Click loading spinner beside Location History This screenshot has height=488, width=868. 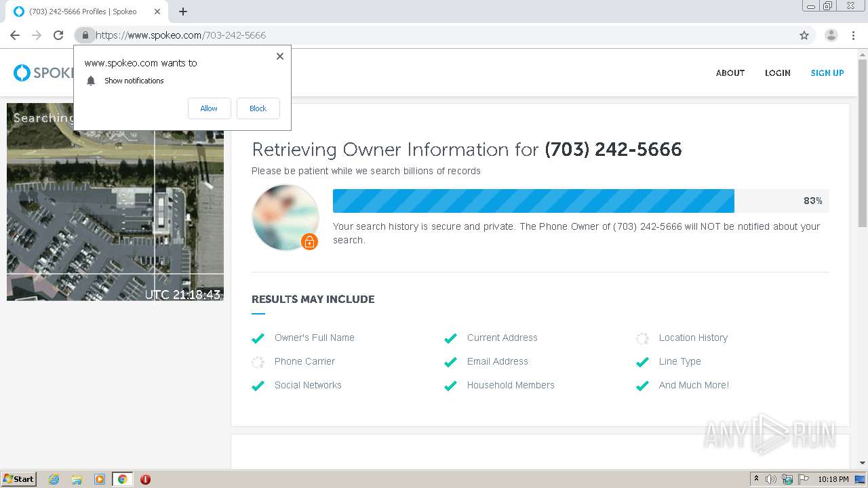click(x=642, y=338)
